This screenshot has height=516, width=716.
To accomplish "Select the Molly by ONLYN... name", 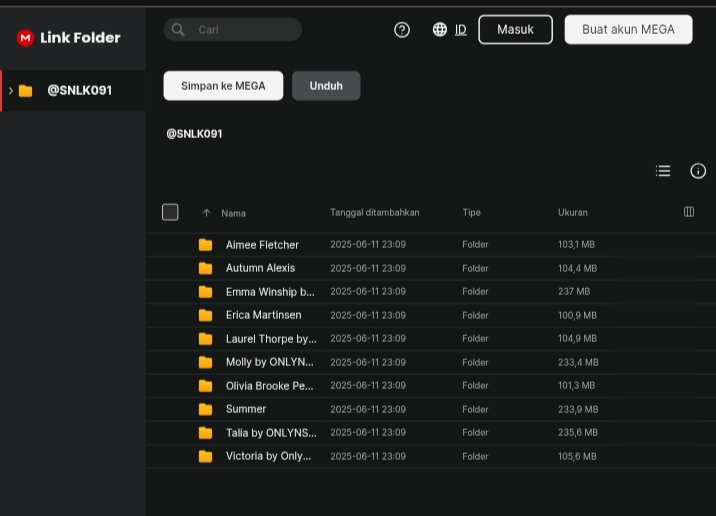I will tap(269, 362).
